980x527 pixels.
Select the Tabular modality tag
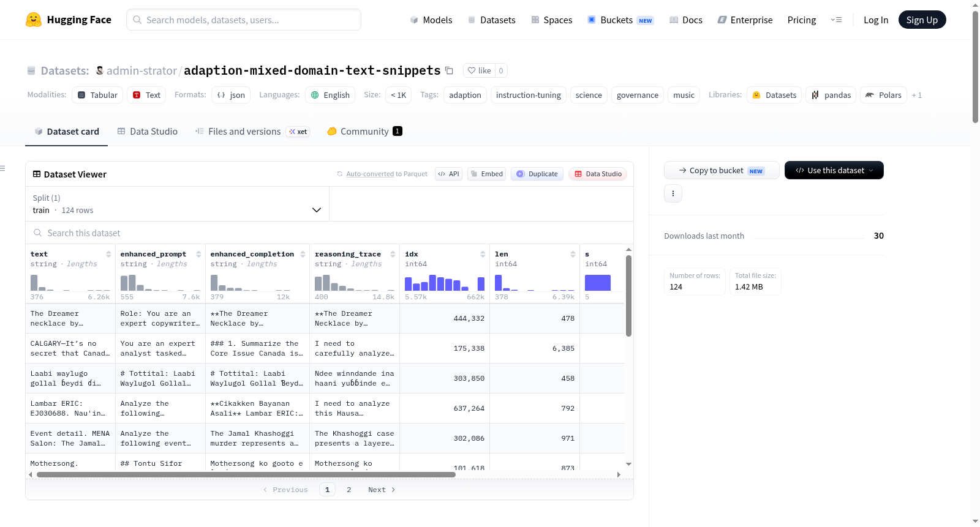point(97,95)
